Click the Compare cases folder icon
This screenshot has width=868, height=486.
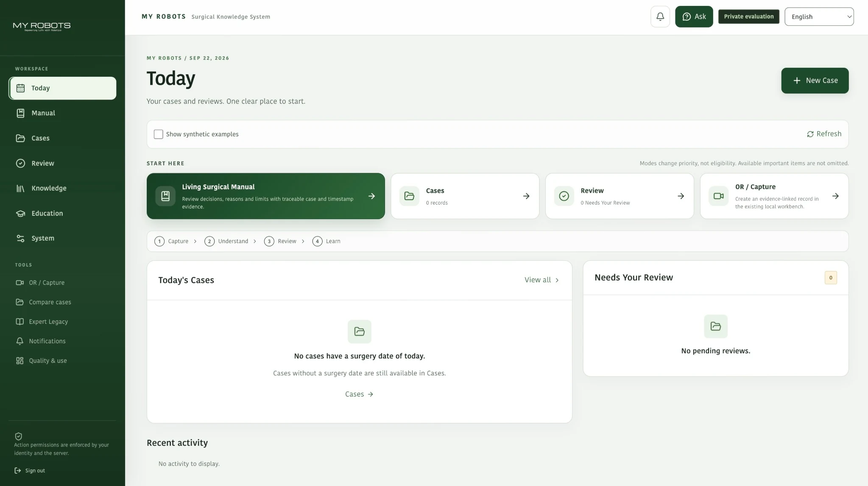coord(20,302)
